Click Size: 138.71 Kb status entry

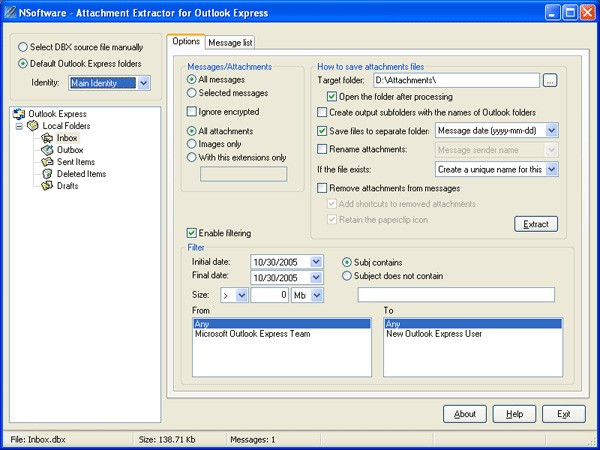click(x=167, y=440)
